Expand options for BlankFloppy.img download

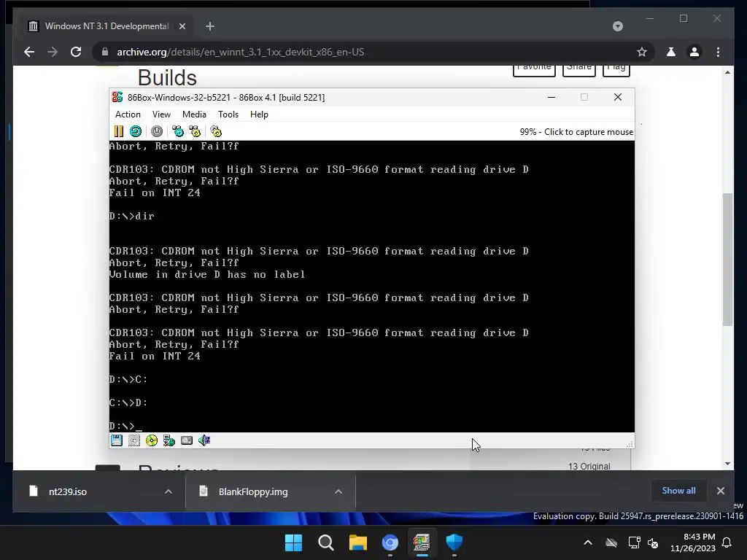[x=338, y=491]
